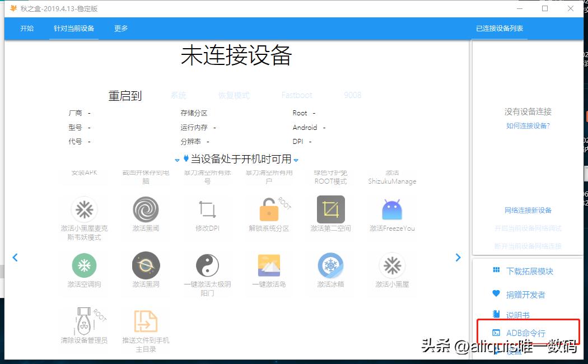Viewport: 588px width, 364px height.
Task: Reboot to 系统 option
Action: 179,96
